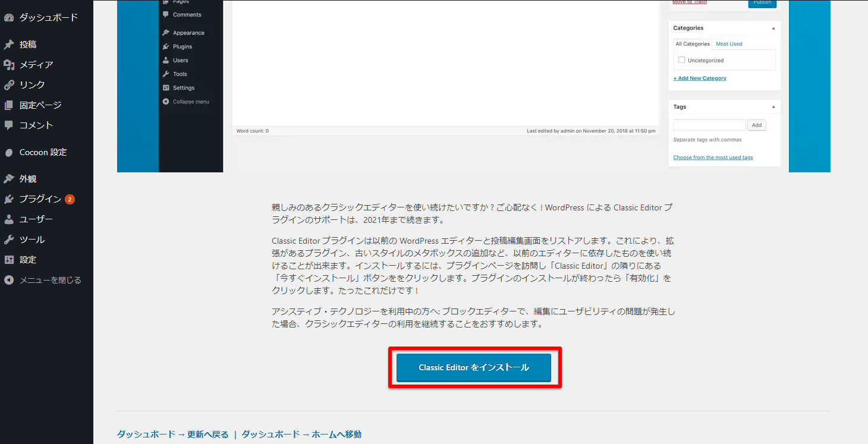Click the 設定 sliders icon
The image size is (868, 444).
pos(9,260)
